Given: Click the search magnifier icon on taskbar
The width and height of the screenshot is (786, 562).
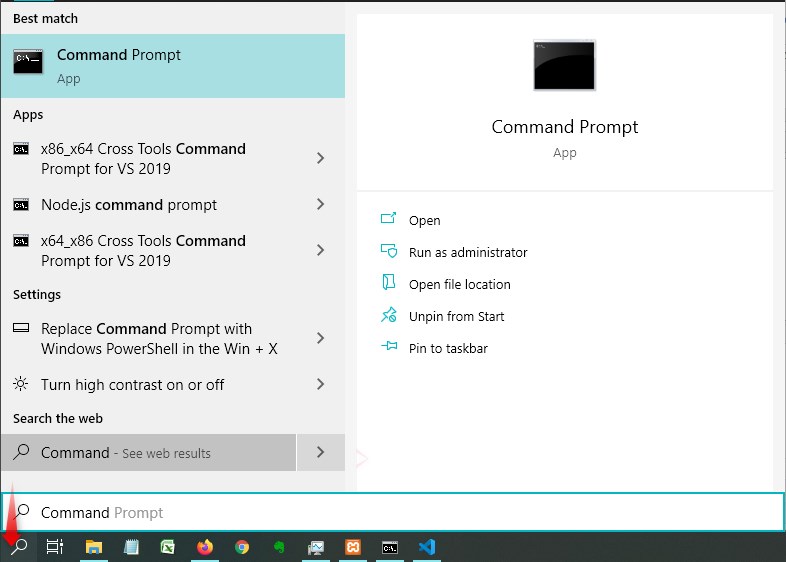Looking at the screenshot, I should 19,547.
